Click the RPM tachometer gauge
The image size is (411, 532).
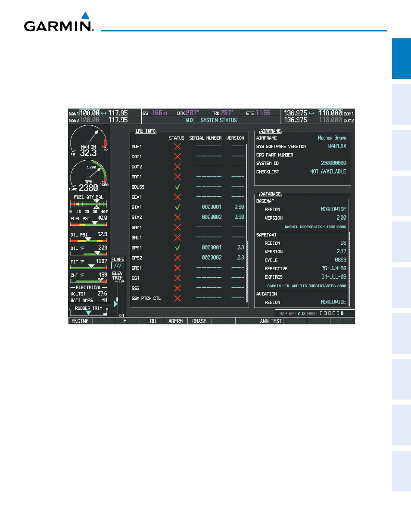pyautogui.click(x=89, y=176)
